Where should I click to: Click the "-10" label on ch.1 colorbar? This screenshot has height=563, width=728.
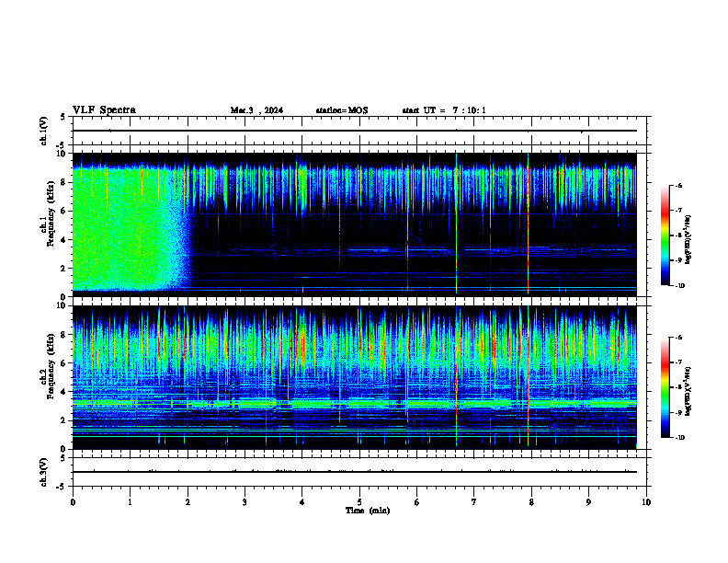[679, 286]
